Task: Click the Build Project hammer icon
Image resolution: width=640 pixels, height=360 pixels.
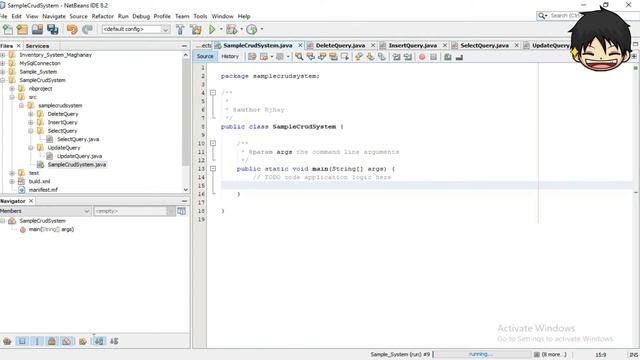Action: (180, 29)
